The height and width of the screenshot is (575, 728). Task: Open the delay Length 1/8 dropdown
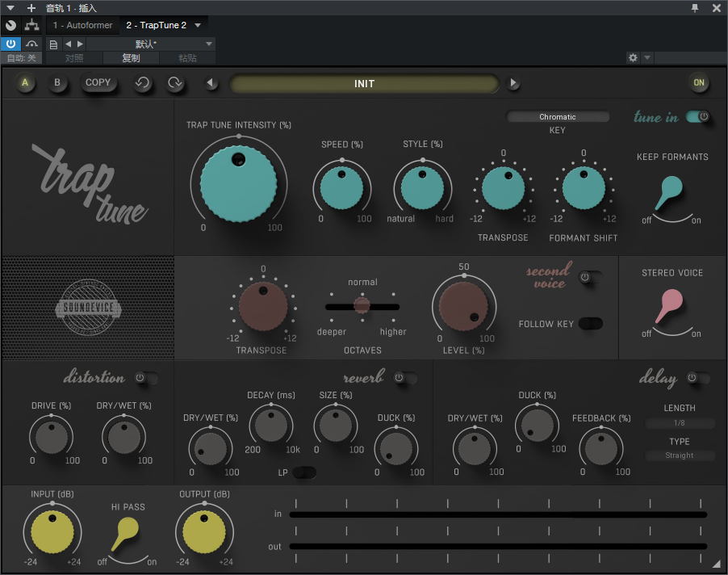pos(680,423)
